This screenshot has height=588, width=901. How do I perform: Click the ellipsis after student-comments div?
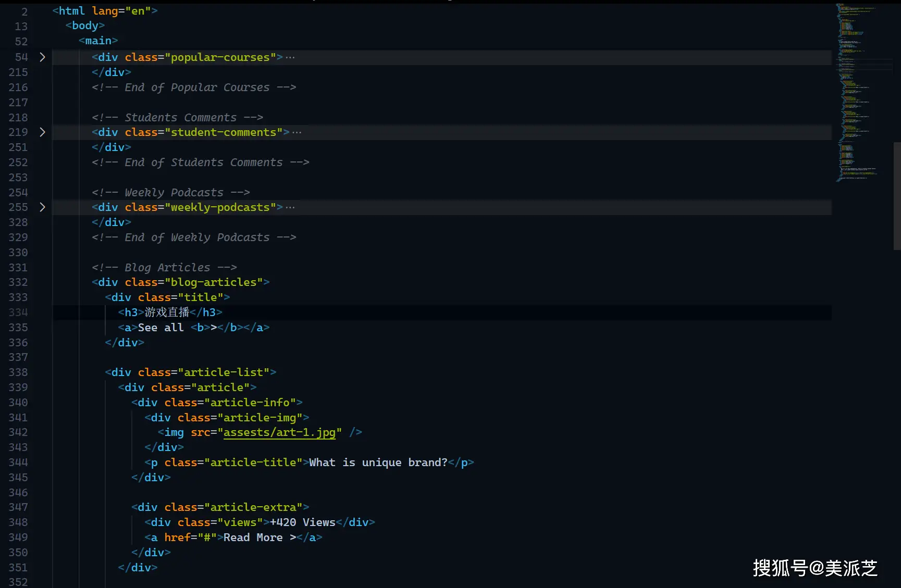click(297, 133)
